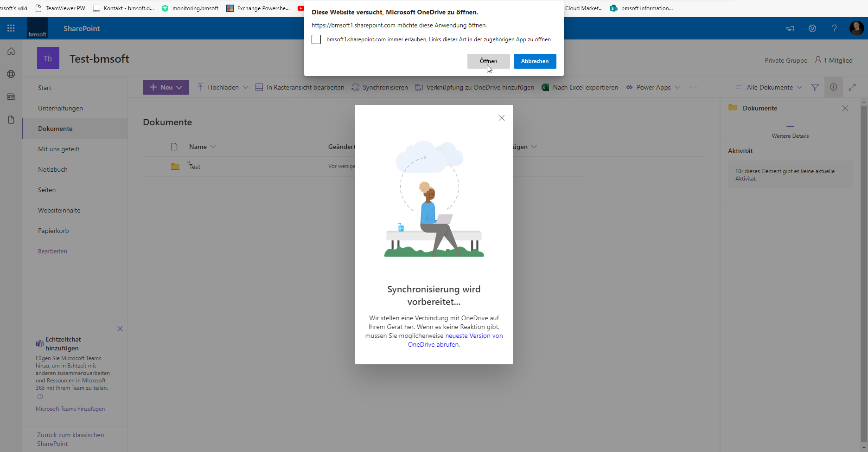The image size is (868, 452).
Task: Open the user profile picture menu
Action: 856,28
